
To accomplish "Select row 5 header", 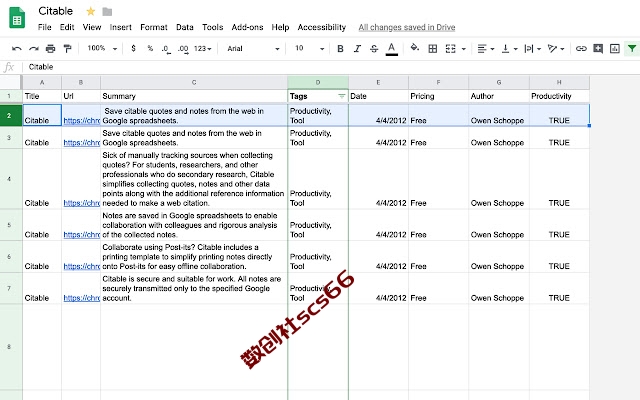I will [9, 225].
